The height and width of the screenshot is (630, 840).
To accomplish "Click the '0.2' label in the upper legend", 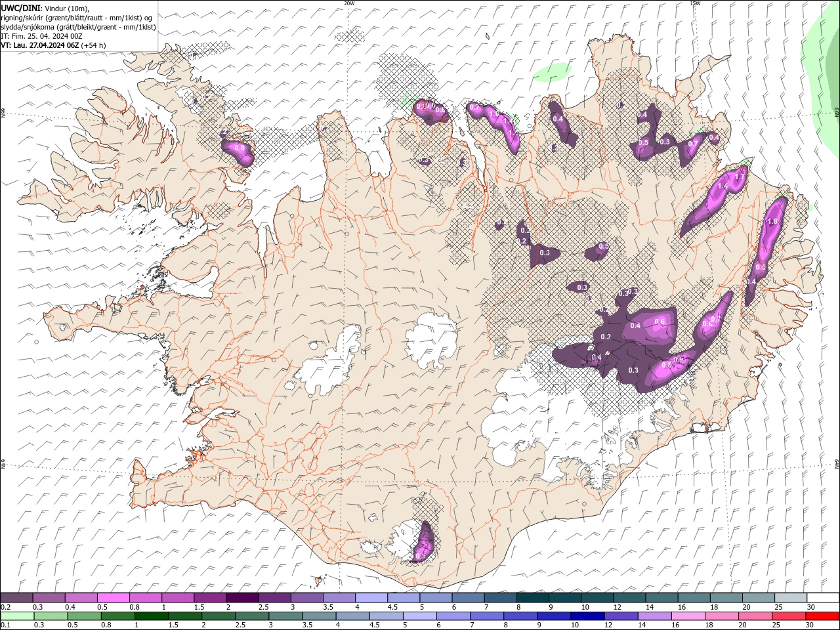I will (x=5, y=607).
